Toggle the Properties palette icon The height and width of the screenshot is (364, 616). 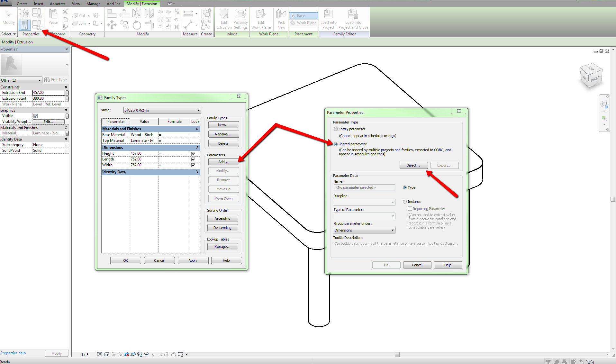click(24, 25)
